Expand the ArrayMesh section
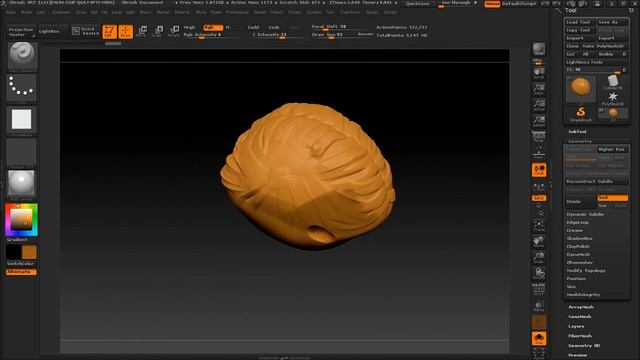This screenshot has height=360, width=640. click(581, 307)
